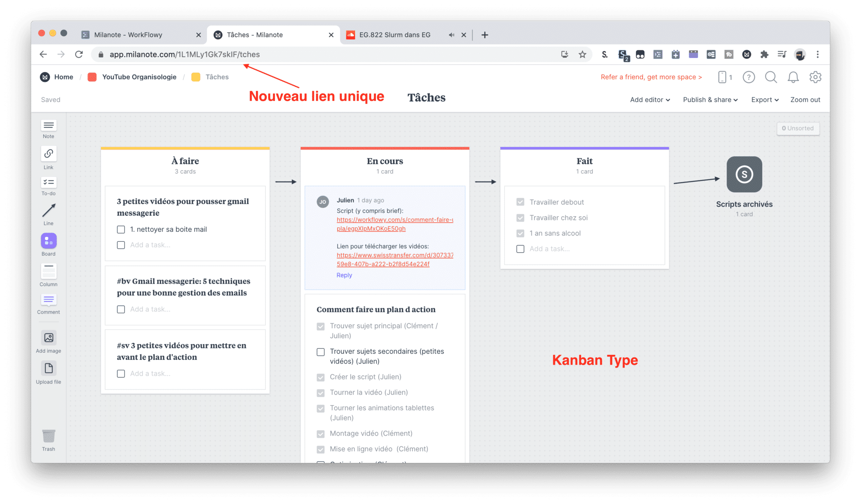Click the Chrome profile avatar
The height and width of the screenshot is (504, 861).
point(800,54)
